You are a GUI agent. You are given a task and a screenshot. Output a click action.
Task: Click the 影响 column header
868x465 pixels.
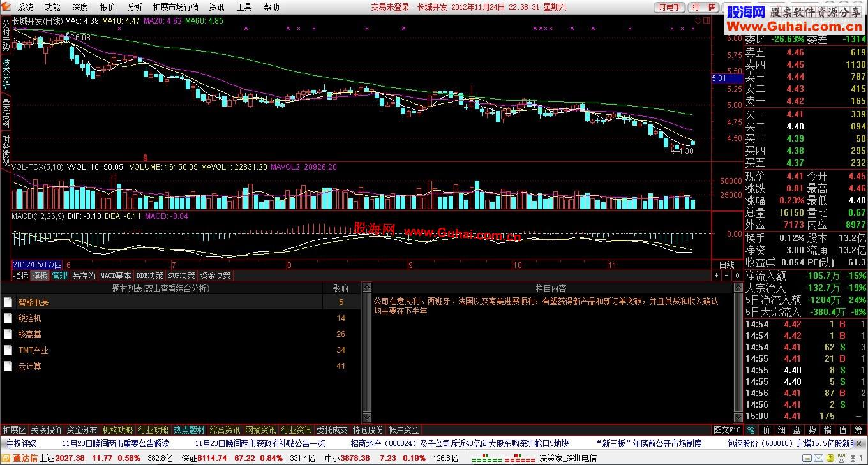click(x=341, y=288)
